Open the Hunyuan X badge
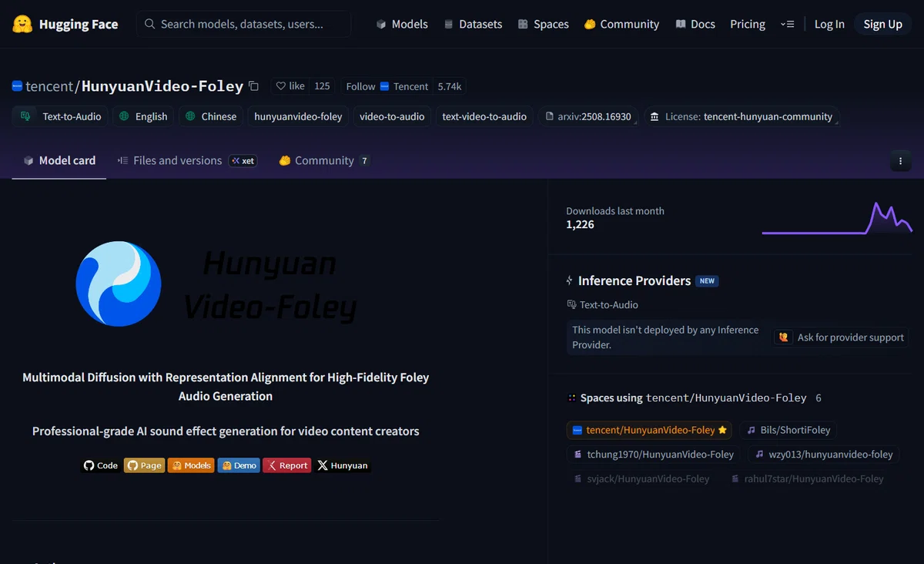This screenshot has height=564, width=924. click(x=343, y=465)
